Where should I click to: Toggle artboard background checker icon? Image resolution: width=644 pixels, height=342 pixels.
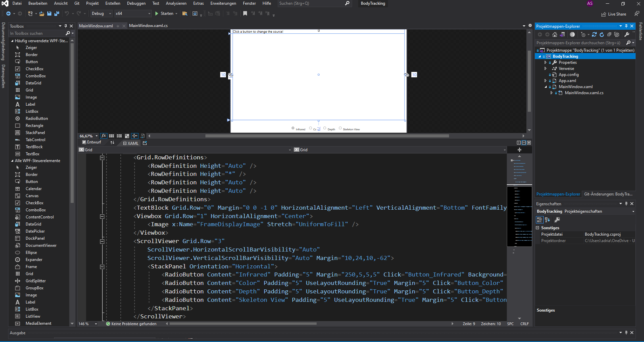coord(127,136)
